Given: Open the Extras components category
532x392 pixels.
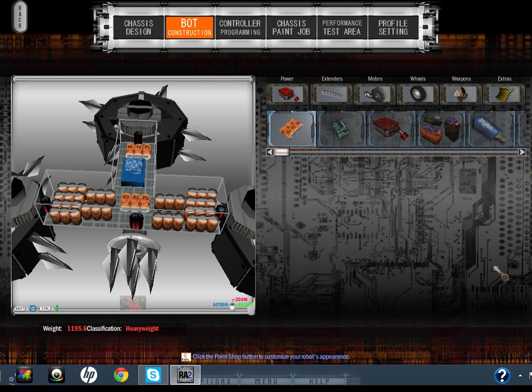Looking at the screenshot, I should click(504, 93).
